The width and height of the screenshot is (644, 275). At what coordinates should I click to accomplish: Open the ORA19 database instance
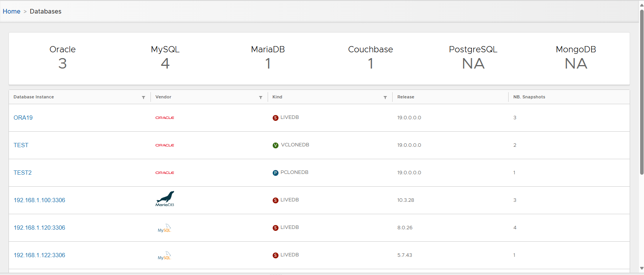pyautogui.click(x=23, y=118)
